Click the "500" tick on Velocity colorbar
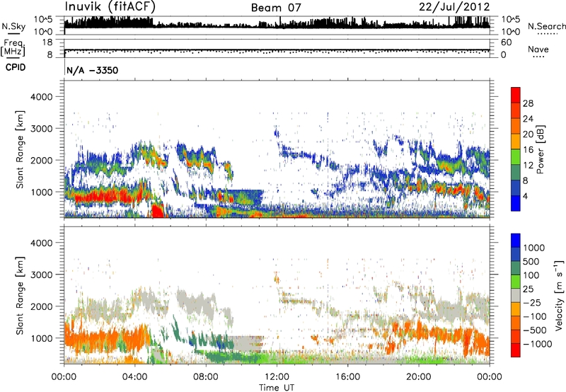This screenshot has width=566, height=392. (531, 261)
